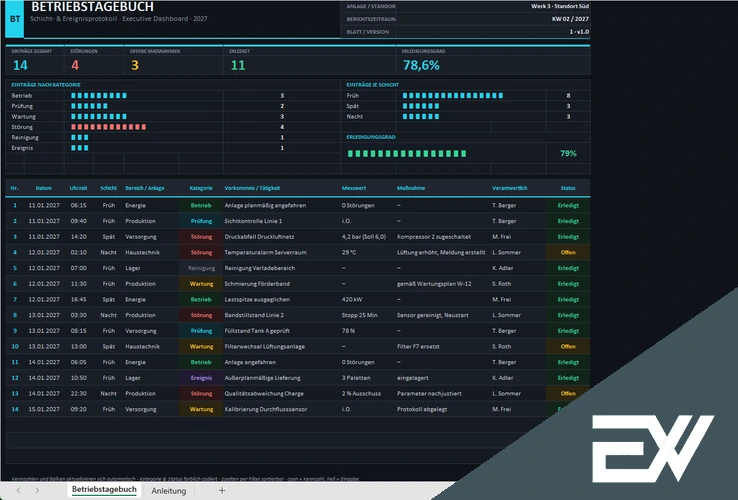738x500 pixels.
Task: Click the Erledigt status in row 1
Action: tap(568, 205)
